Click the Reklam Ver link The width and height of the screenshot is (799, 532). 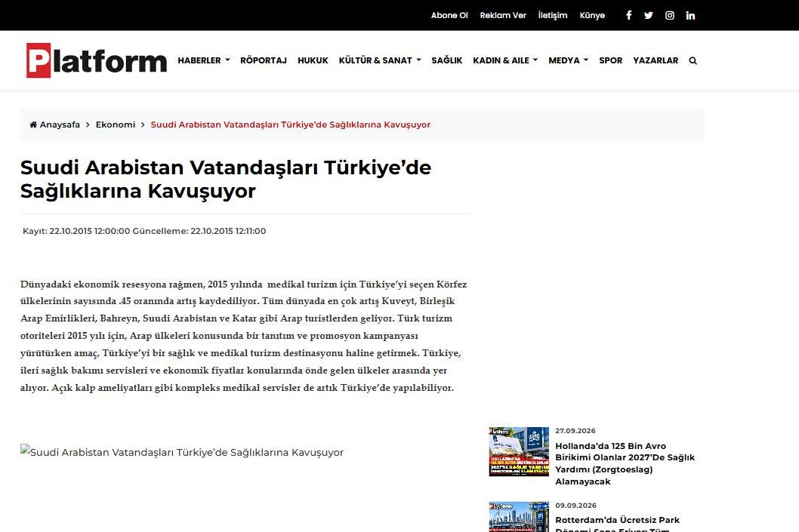[x=503, y=15]
